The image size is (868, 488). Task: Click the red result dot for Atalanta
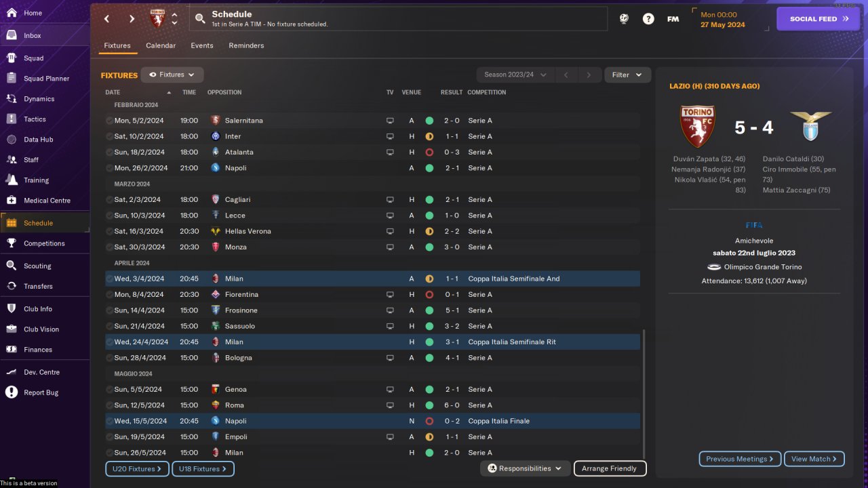[x=429, y=152]
